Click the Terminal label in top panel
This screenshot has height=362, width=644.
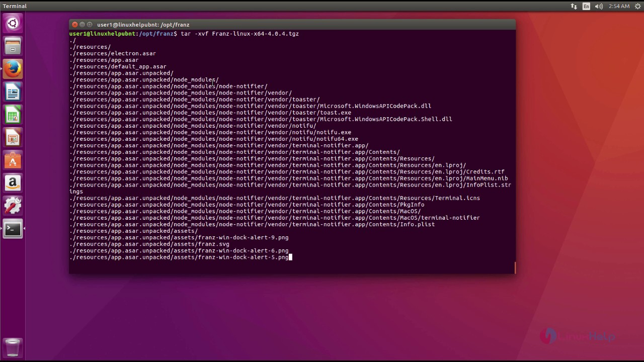tap(15, 6)
